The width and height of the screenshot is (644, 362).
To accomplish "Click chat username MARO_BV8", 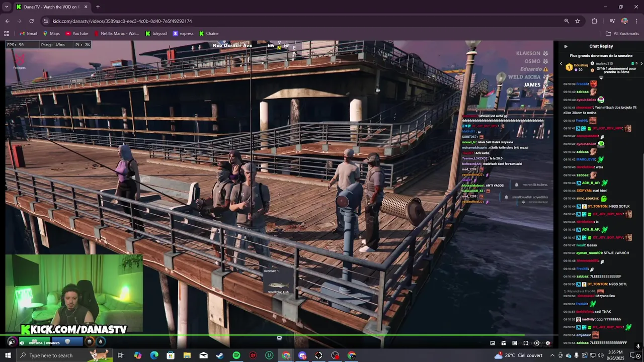I will coord(586,159).
